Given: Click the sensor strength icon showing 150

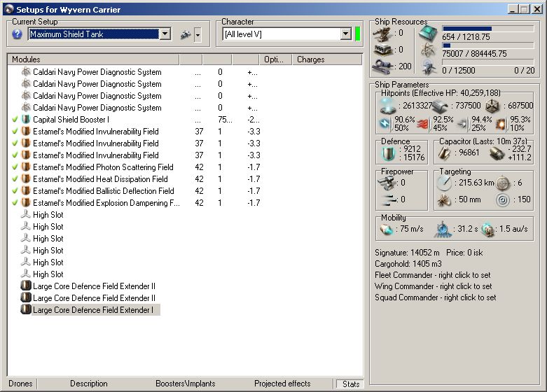Looking at the screenshot, I should [x=503, y=200].
